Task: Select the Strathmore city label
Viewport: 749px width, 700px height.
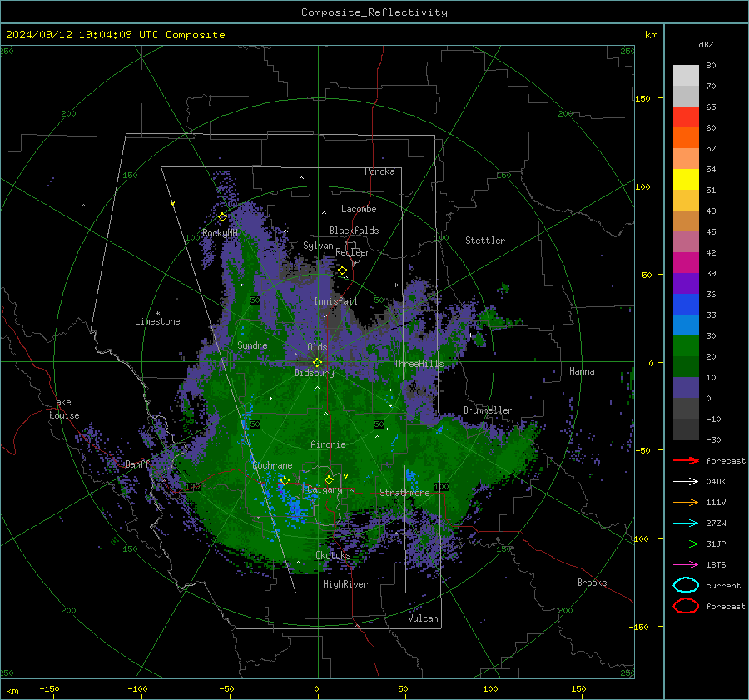Action: coord(404,493)
